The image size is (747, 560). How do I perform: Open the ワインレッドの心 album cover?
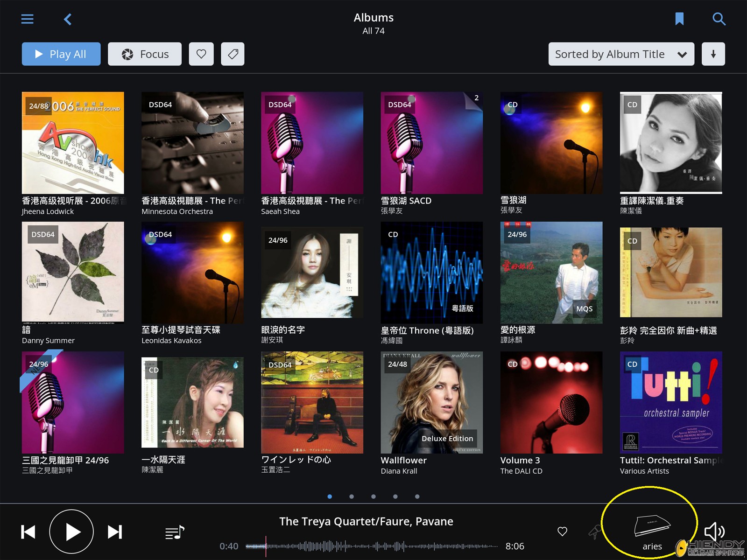click(312, 402)
